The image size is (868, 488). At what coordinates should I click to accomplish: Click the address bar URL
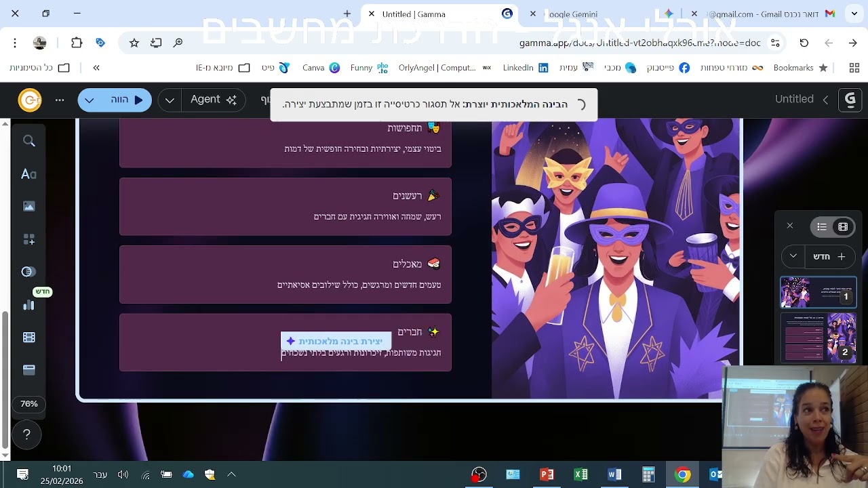639,43
